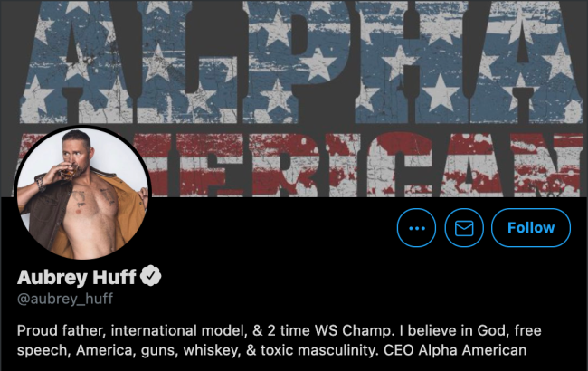Viewport: 588px width, 371px height.
Task: Open the three-dot more options menu
Action: [416, 228]
